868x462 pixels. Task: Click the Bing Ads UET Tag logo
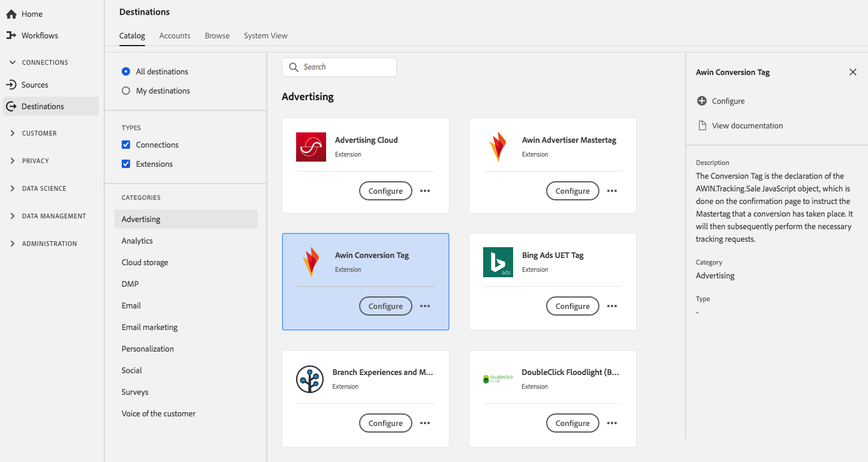coord(498,262)
